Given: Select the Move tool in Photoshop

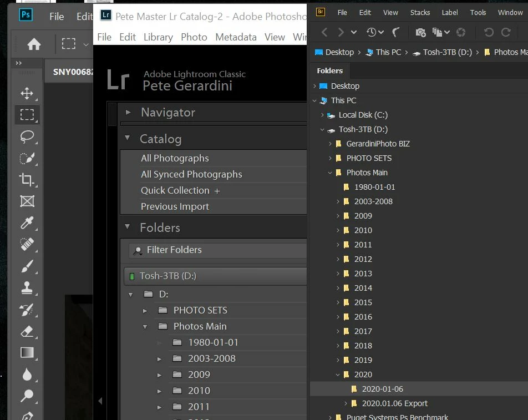Looking at the screenshot, I should [27, 93].
